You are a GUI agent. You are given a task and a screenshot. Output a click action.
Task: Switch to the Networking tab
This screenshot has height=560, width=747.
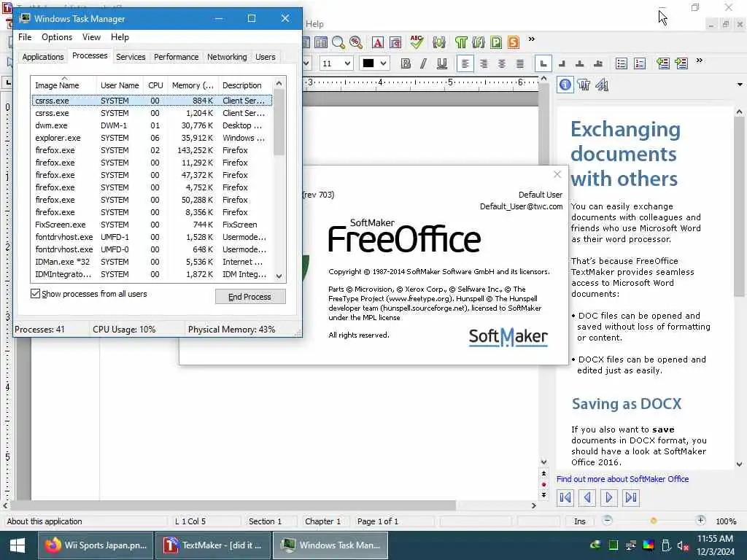tap(227, 57)
